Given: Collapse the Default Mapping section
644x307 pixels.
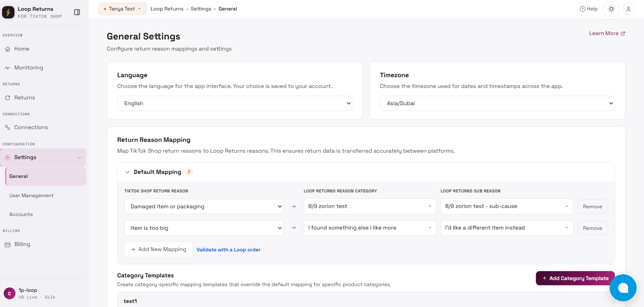Looking at the screenshot, I should [127, 172].
